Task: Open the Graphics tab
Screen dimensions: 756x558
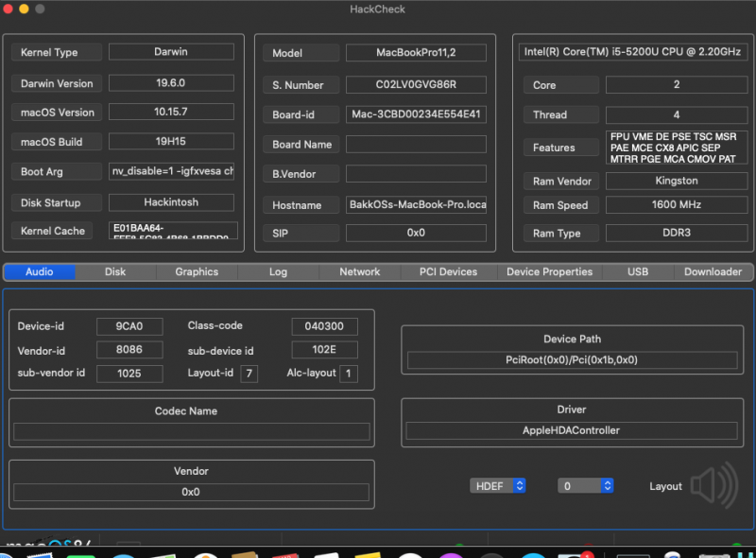Action: pyautogui.click(x=197, y=271)
